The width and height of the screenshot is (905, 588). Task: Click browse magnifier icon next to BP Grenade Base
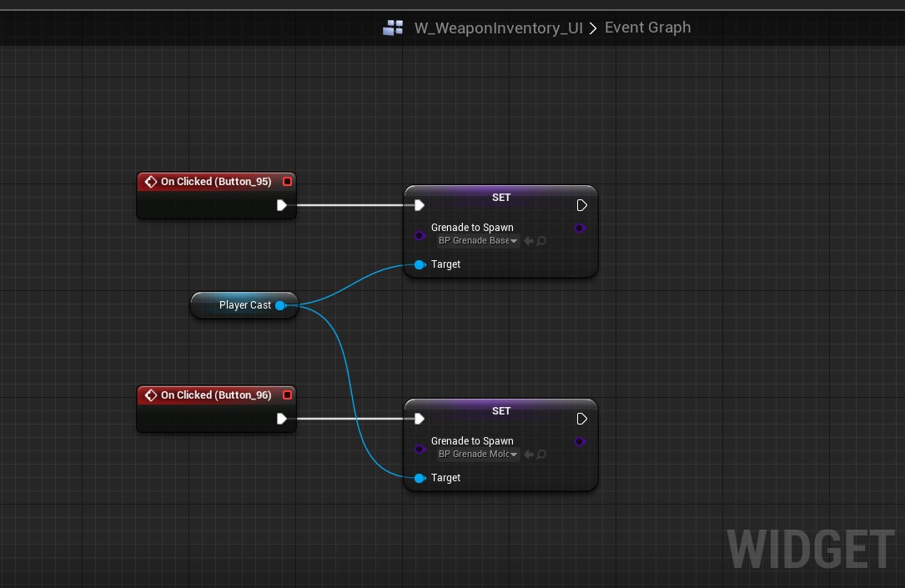tap(541, 241)
